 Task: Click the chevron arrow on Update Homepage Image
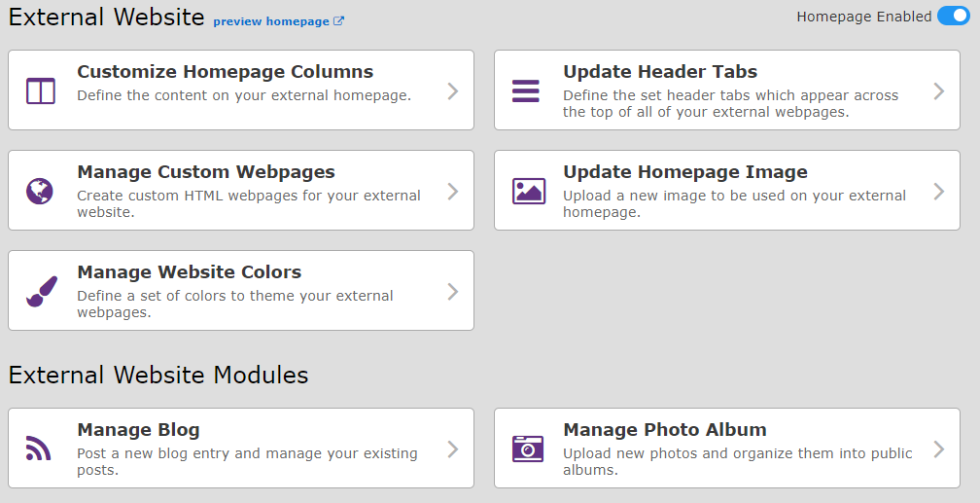coord(939,192)
